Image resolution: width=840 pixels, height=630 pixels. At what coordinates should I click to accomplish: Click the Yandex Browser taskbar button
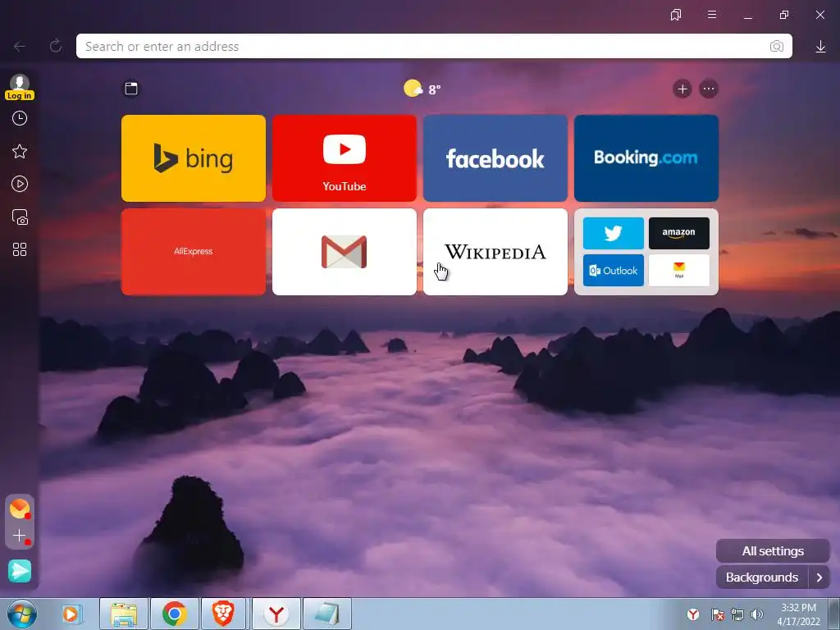point(276,614)
